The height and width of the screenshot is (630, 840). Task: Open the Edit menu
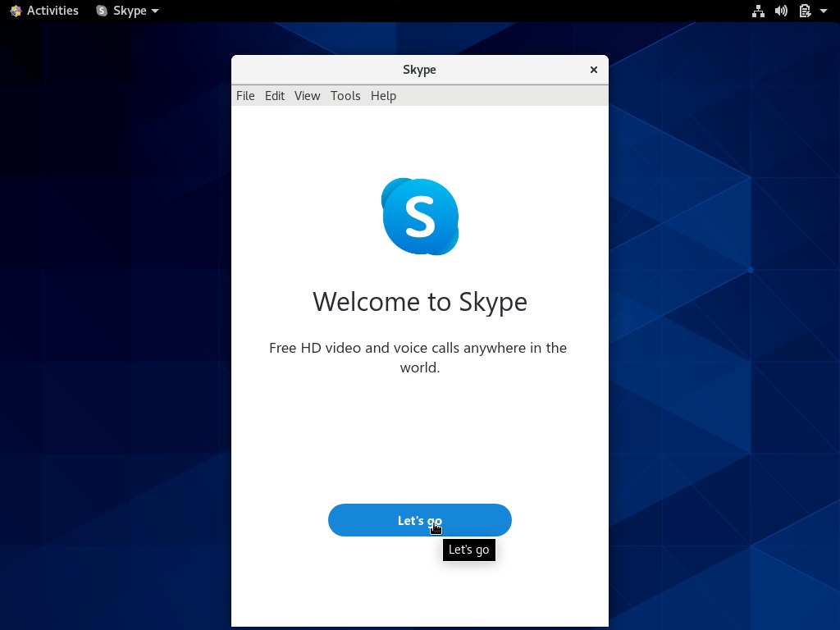(x=275, y=96)
